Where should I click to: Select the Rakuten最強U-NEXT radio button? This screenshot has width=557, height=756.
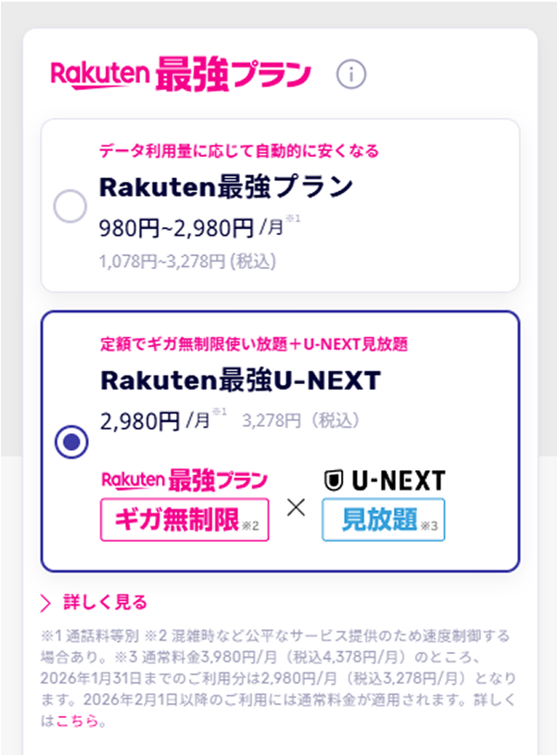click(70, 442)
